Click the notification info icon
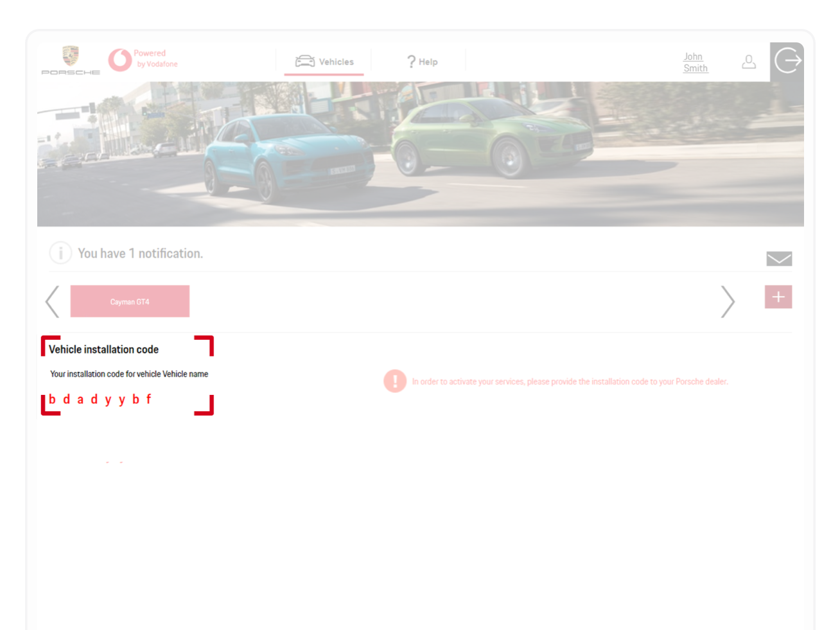The image size is (840, 630). (60, 252)
